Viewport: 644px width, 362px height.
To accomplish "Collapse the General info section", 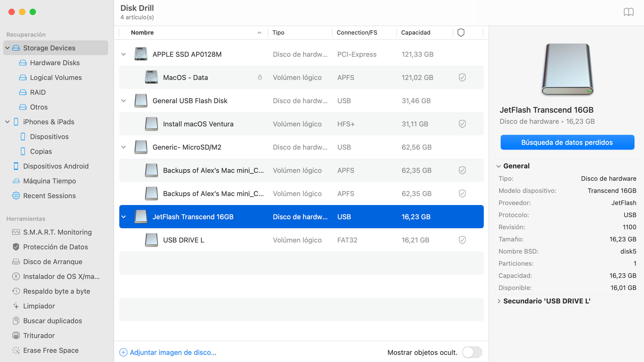I will pyautogui.click(x=499, y=166).
